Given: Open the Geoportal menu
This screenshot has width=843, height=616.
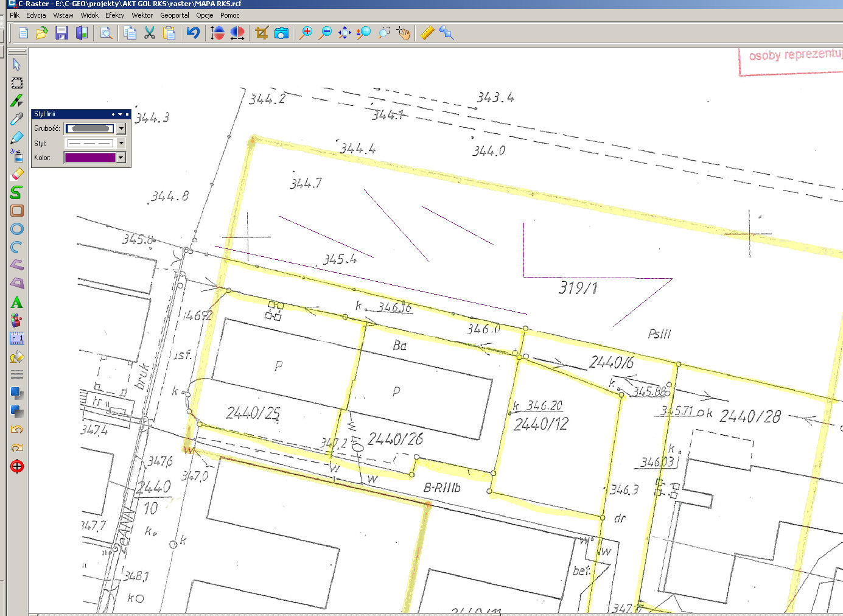Looking at the screenshot, I should 175,15.
